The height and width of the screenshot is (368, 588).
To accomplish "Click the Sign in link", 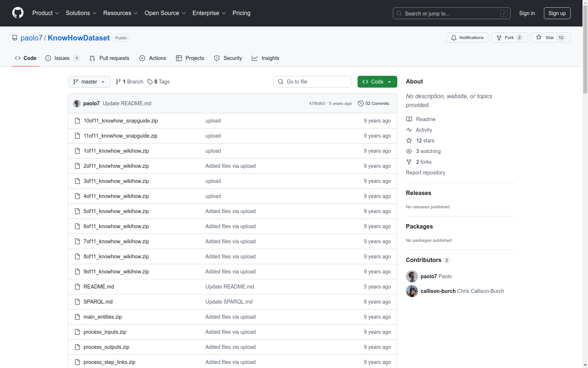I will click(527, 13).
